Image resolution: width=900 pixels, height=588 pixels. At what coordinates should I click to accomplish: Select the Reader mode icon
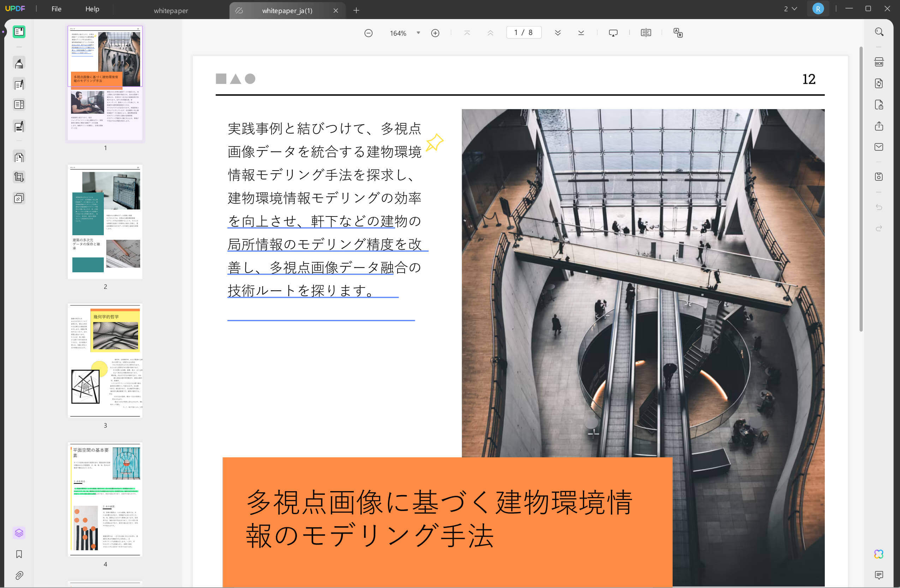coord(19,32)
